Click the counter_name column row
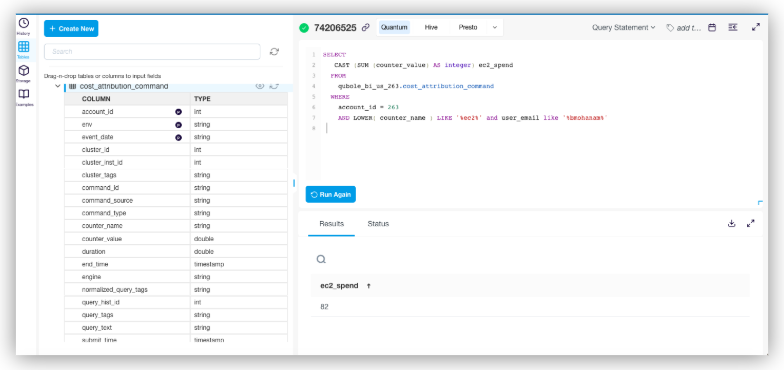Viewport: 784px width, 370px height. pos(176,226)
